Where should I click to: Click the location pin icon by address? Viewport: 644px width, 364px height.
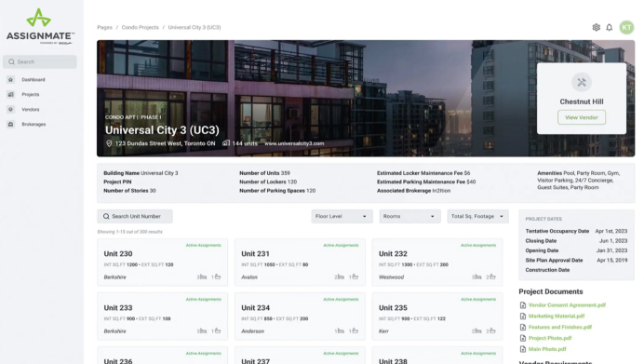click(109, 143)
